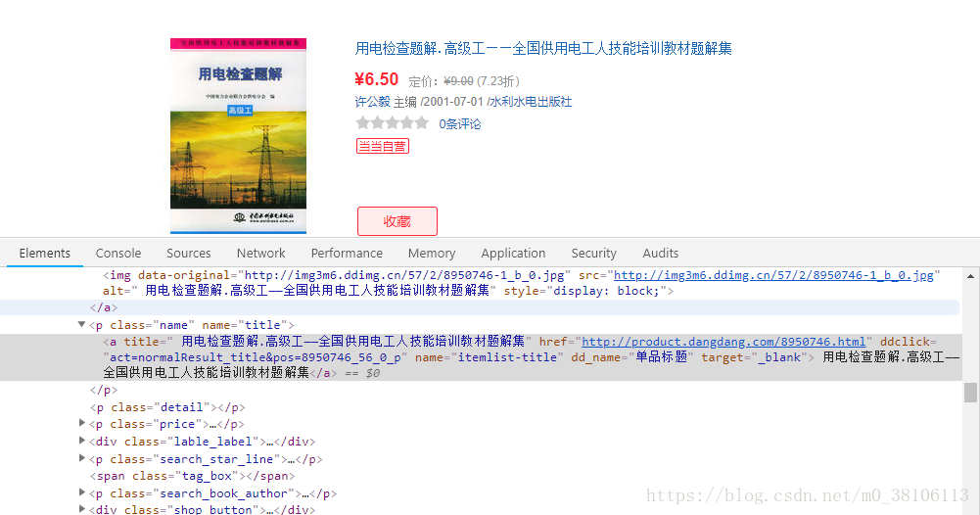Click the book cover thumbnail
This screenshot has height=515, width=980.
point(238,136)
